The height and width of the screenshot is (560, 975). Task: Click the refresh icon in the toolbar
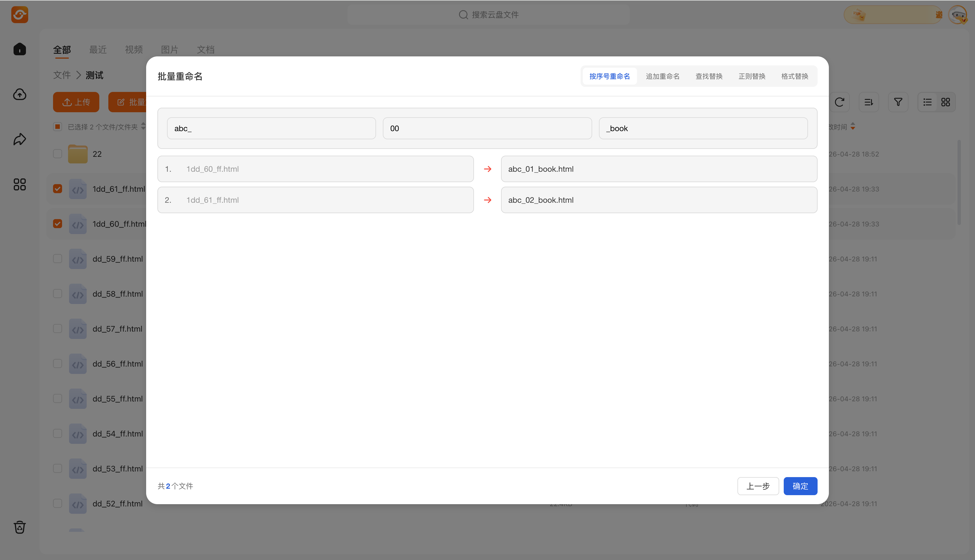839,102
